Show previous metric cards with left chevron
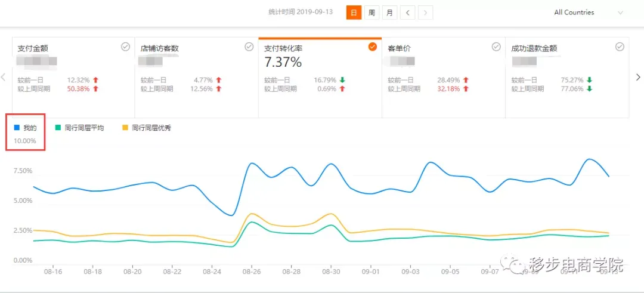Image resolution: width=644 pixels, height=293 pixels. (4, 77)
